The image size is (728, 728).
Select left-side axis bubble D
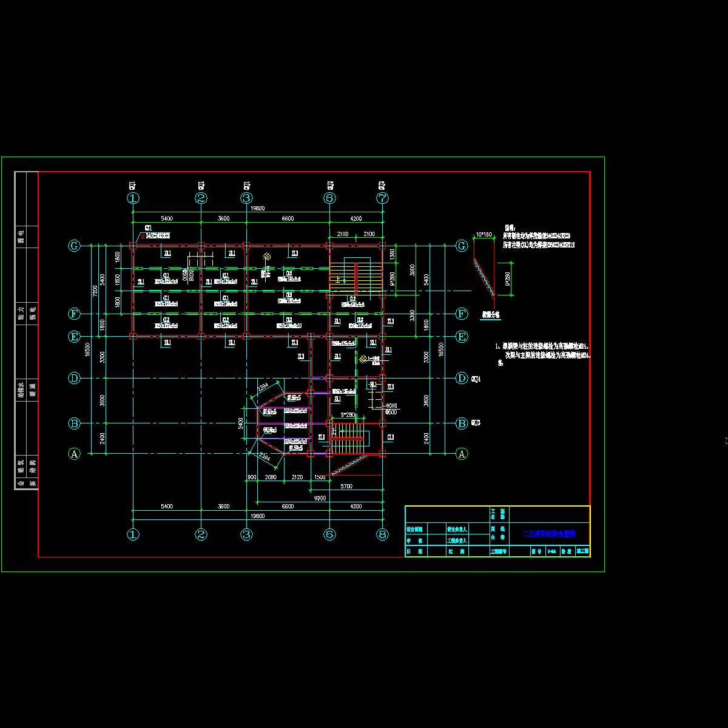click(x=74, y=378)
